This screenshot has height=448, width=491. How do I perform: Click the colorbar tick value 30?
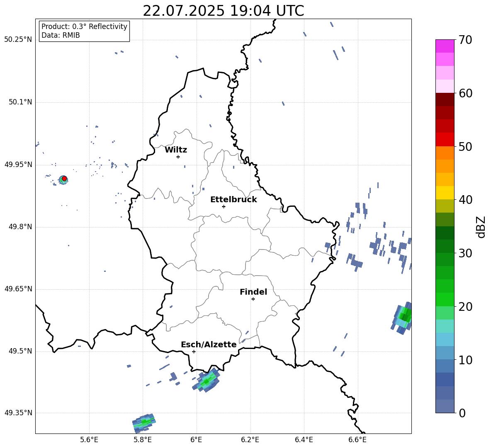coord(465,253)
